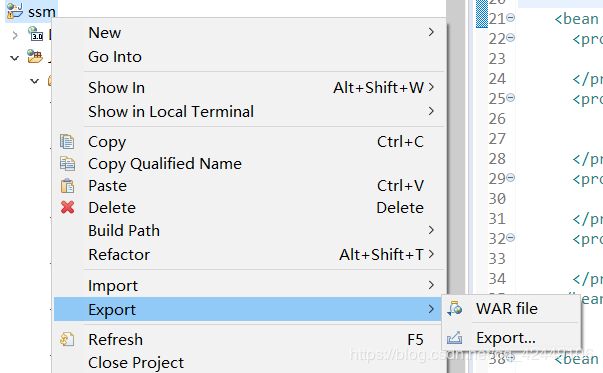603x373 pixels.
Task: Open the Build Path submenu arrow
Action: coord(431,230)
